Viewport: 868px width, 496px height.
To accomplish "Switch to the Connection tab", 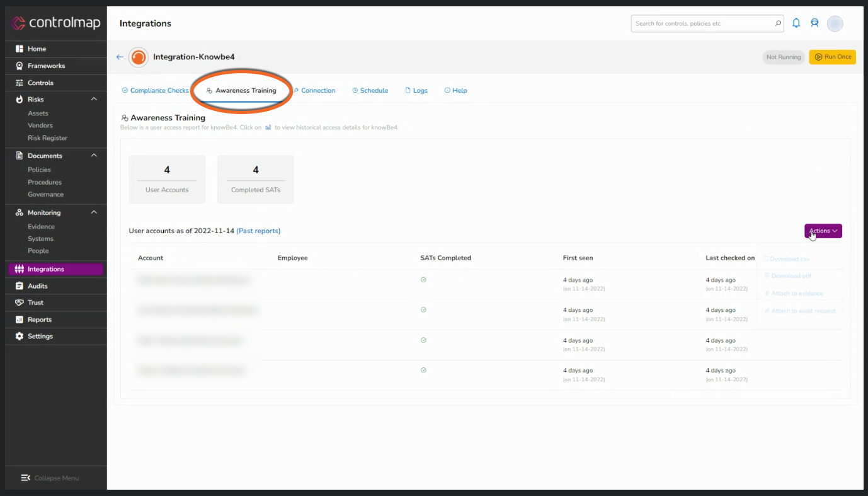I will 314,91.
